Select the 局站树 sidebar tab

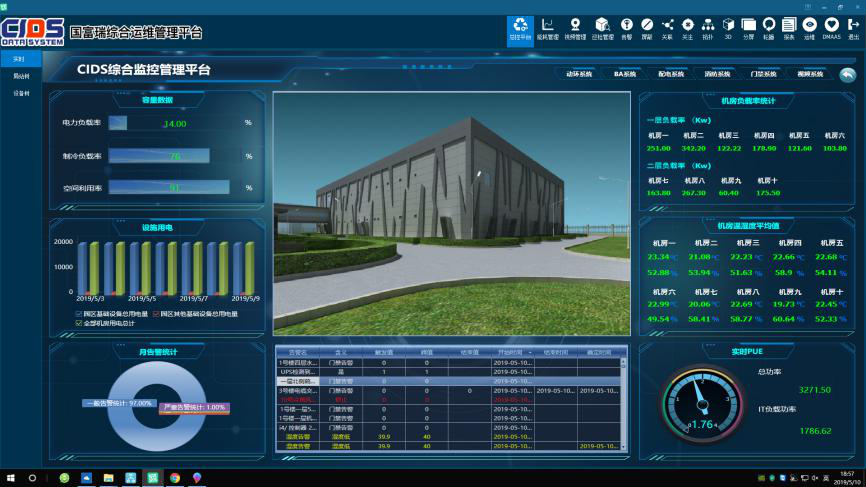pos(20,76)
